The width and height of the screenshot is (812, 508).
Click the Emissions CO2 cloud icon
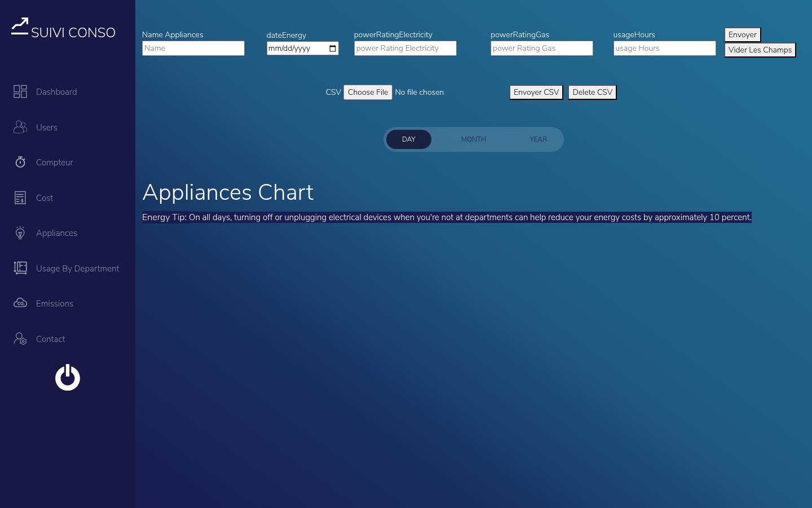coord(20,303)
